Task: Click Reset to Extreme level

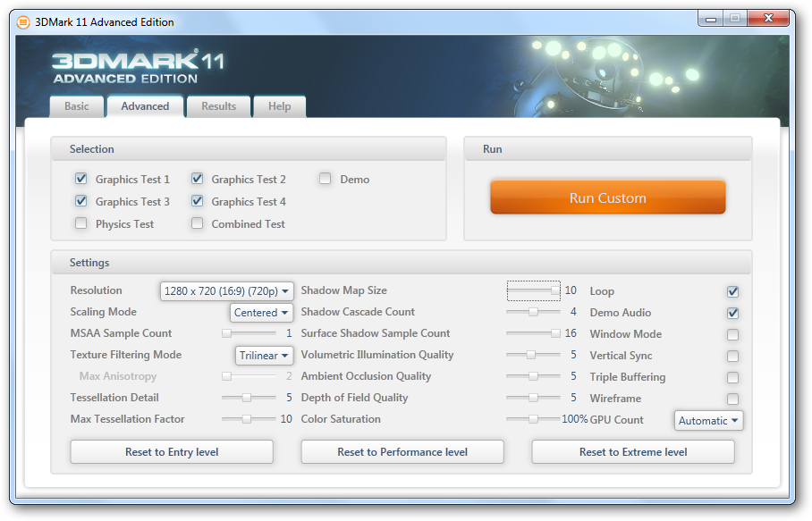Action: pyautogui.click(x=633, y=452)
